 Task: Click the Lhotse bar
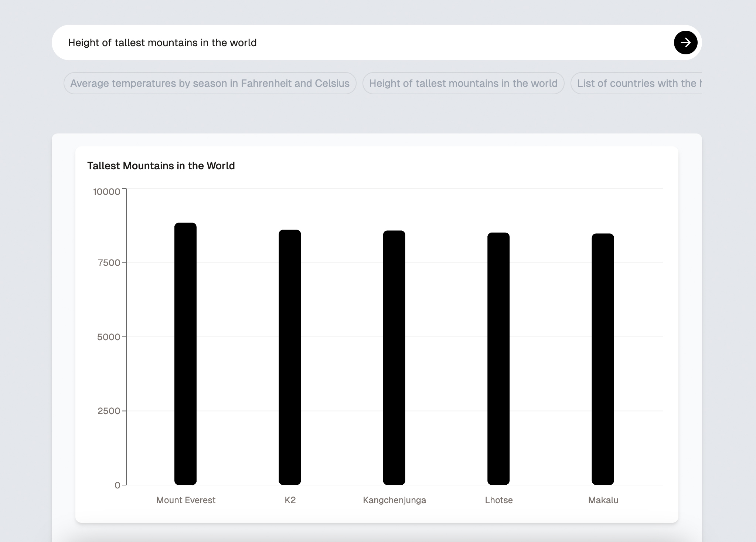point(498,359)
